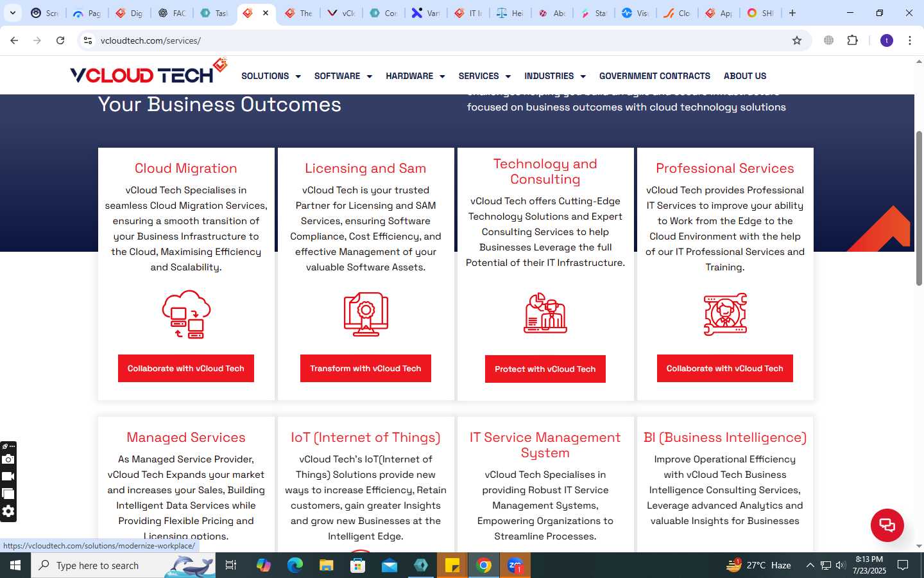
Task: Expand the Solutions dropdown menu
Action: tap(271, 76)
